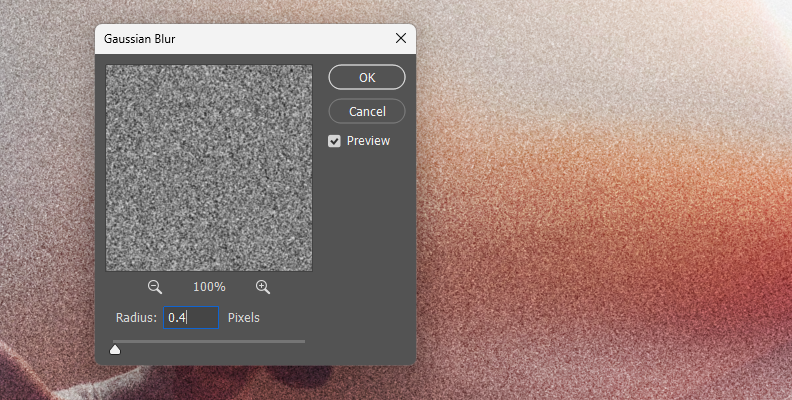Click the Pixels unit label

click(x=243, y=318)
